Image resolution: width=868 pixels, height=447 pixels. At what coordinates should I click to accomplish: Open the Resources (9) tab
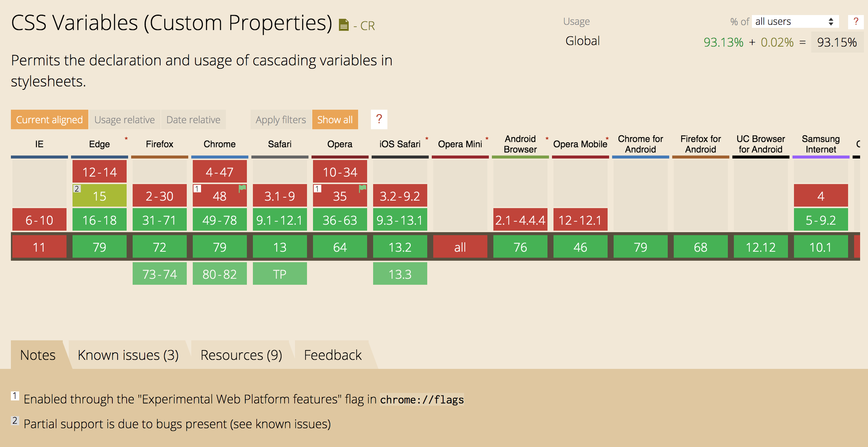(x=241, y=355)
